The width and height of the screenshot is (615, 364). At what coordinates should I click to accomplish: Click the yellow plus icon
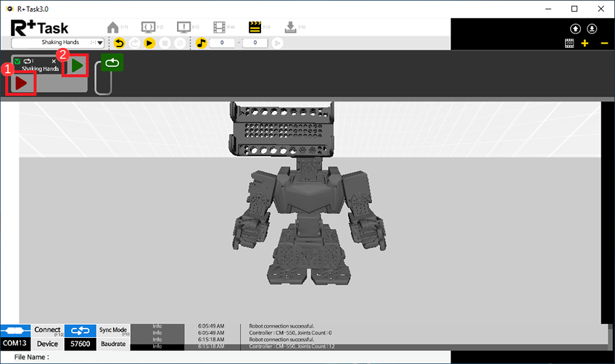tap(585, 44)
